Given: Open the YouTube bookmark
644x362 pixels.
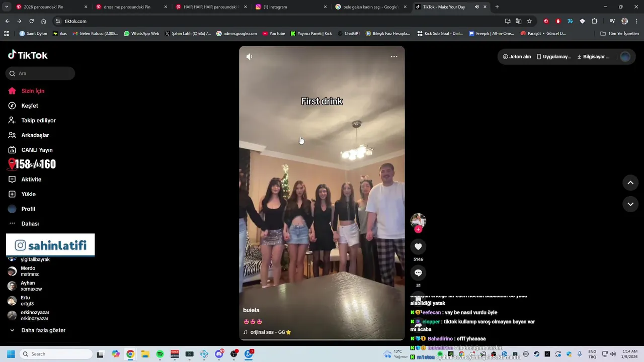Looking at the screenshot, I should [274, 34].
